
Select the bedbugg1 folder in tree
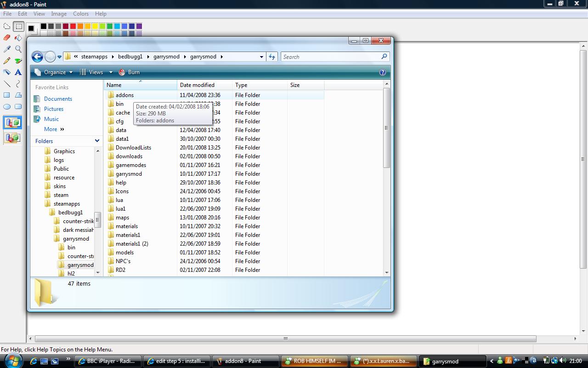coord(70,213)
